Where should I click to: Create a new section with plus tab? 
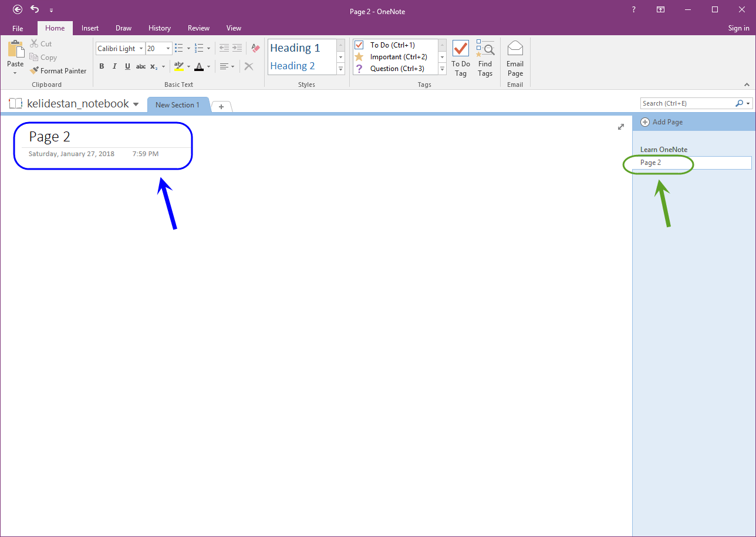pos(221,106)
